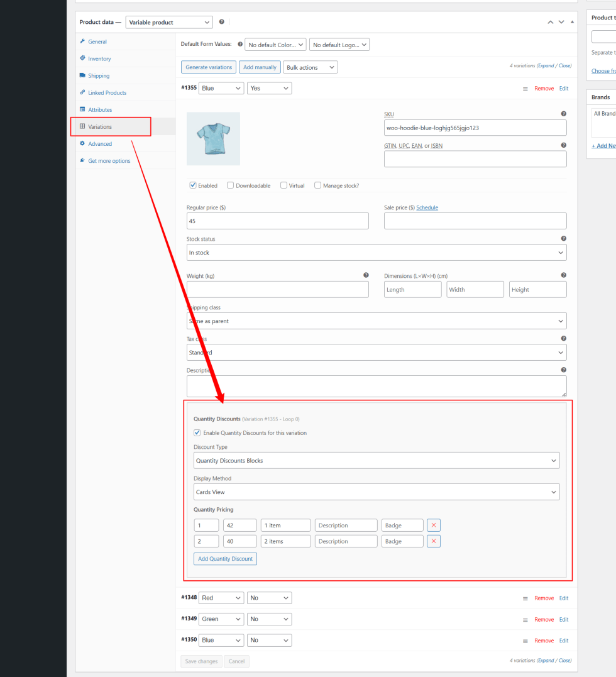Click the blue t-shirt variation thumbnail
The image size is (616, 677).
(x=213, y=139)
